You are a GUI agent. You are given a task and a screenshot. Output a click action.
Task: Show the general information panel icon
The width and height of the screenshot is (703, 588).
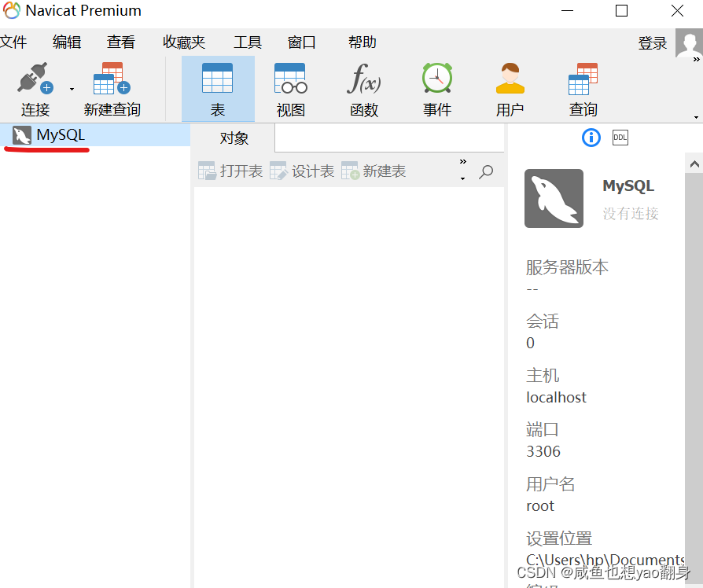pos(591,137)
